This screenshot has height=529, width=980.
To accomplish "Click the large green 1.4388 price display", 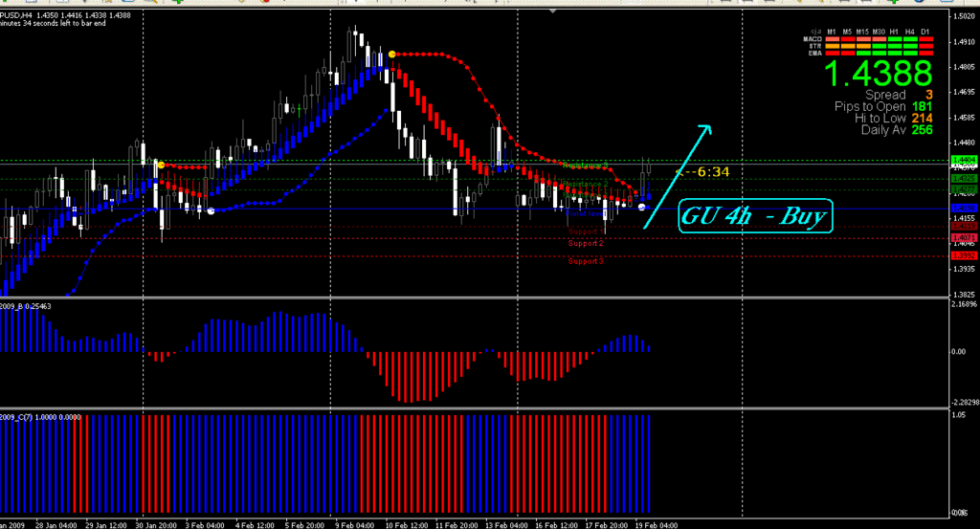I will [879, 74].
